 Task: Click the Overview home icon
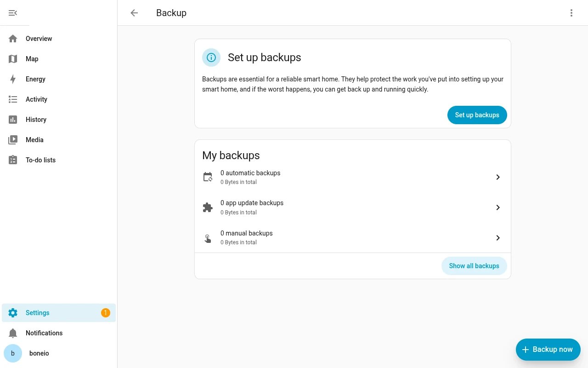(x=13, y=39)
